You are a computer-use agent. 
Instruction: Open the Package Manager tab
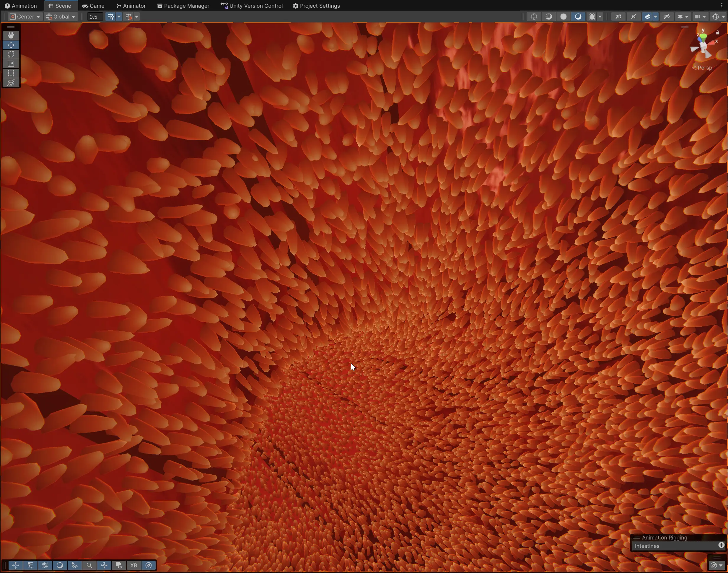(x=183, y=6)
